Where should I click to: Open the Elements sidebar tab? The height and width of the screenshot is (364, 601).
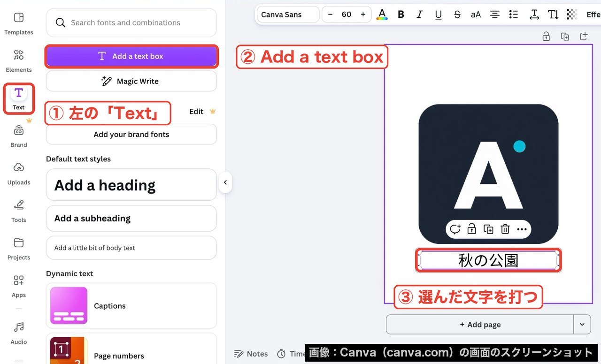coord(19,61)
